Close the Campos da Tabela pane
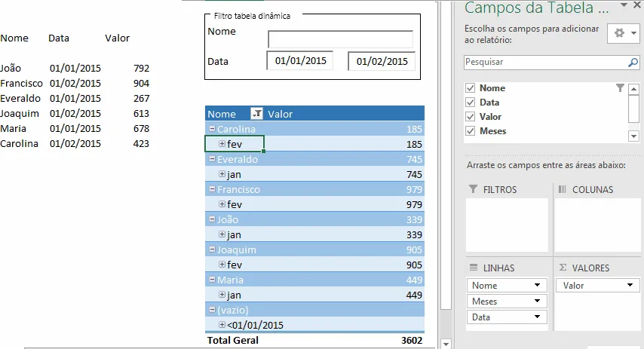This screenshot has width=644, height=349. tap(637, 5)
